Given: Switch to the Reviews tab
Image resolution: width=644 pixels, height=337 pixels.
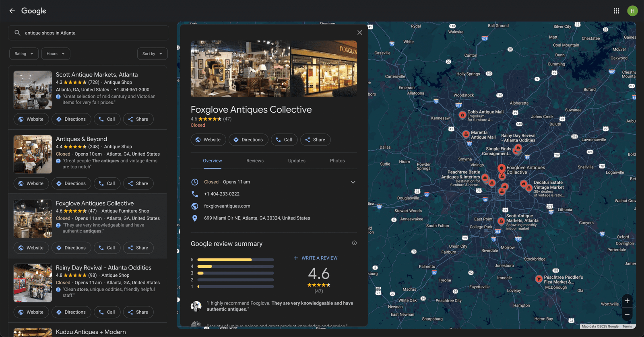Looking at the screenshot, I should pyautogui.click(x=255, y=160).
